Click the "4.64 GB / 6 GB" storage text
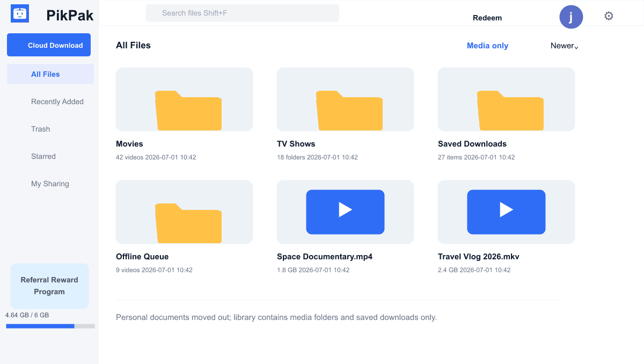The height and width of the screenshot is (364, 644). click(x=27, y=315)
